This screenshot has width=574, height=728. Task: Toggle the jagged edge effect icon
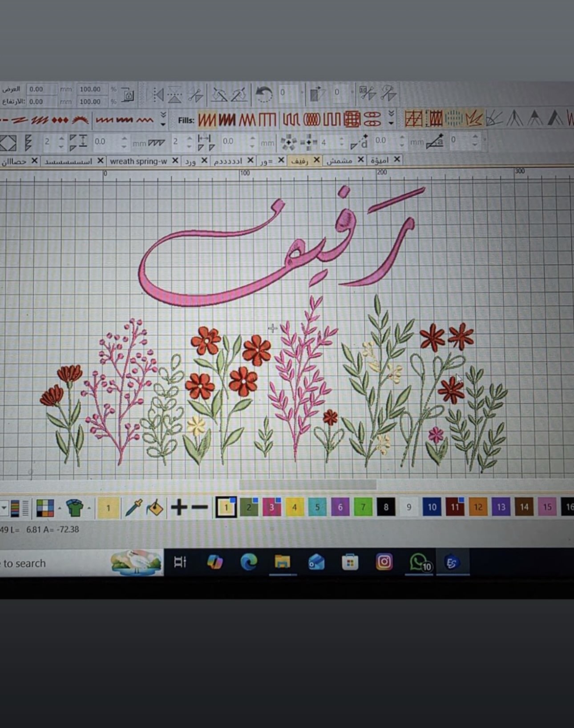coord(473,118)
